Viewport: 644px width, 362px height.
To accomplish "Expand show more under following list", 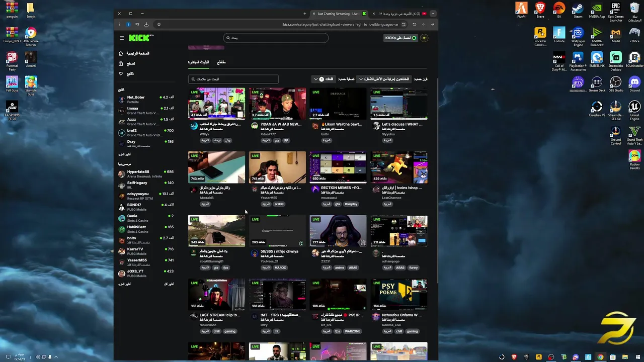I will pos(124,154).
